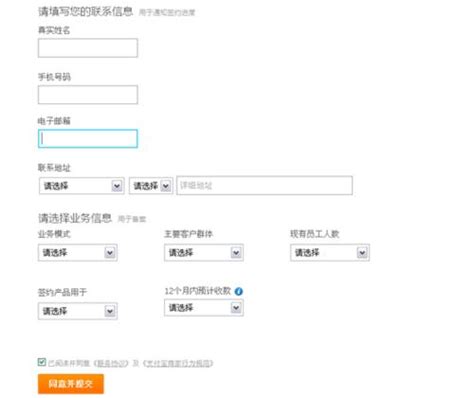Open the second 联系地址 city dropdown
474x398 pixels.
151,186
